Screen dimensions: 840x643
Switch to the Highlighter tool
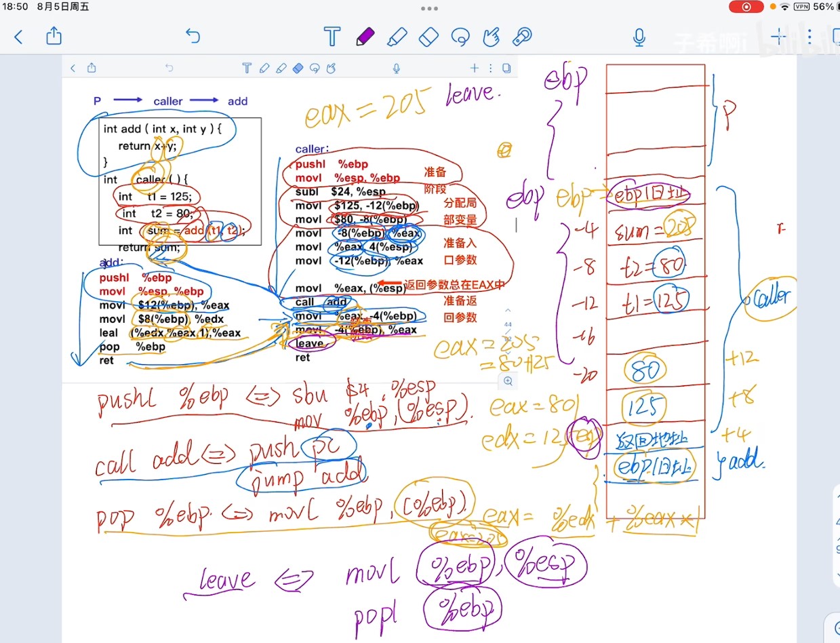click(x=397, y=37)
